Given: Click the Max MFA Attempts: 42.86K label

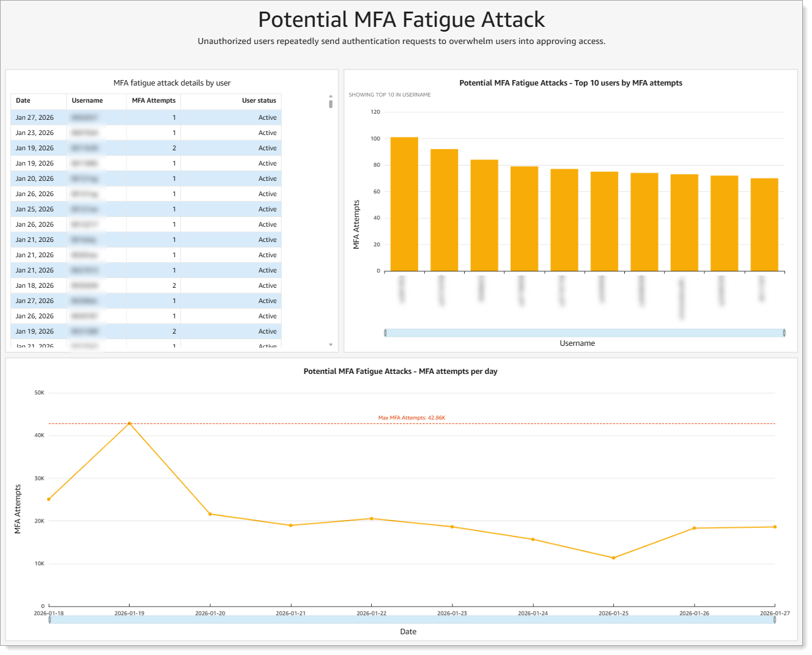Looking at the screenshot, I should click(x=412, y=417).
